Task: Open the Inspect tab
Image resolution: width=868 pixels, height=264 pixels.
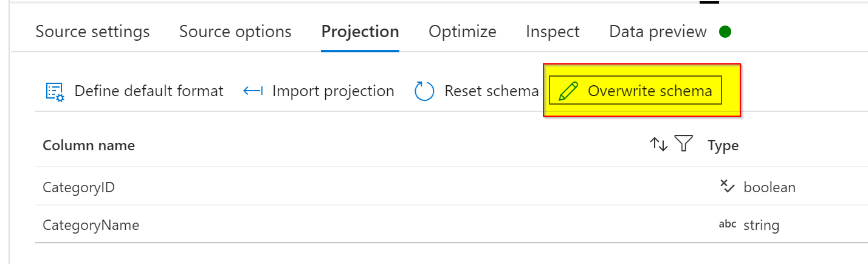Action: pos(553,32)
